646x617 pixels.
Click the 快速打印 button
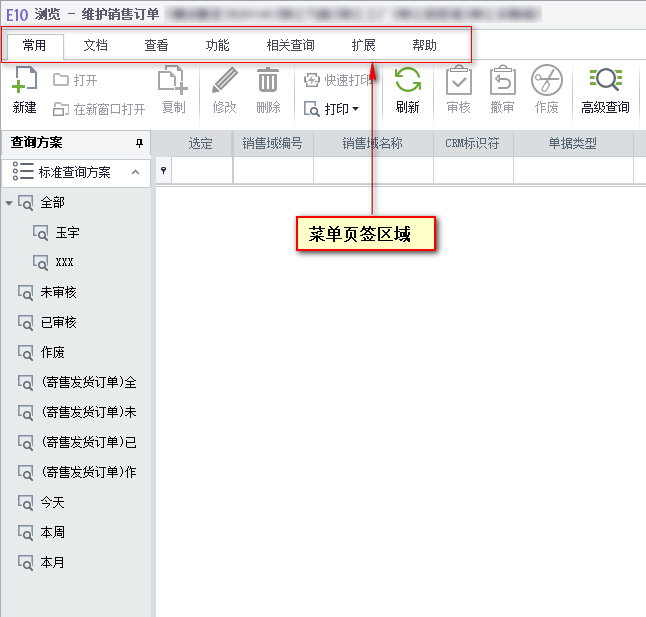[x=338, y=80]
